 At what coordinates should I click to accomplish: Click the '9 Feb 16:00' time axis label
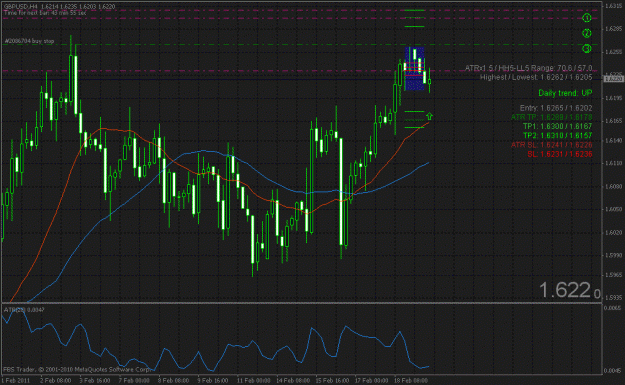click(x=213, y=381)
